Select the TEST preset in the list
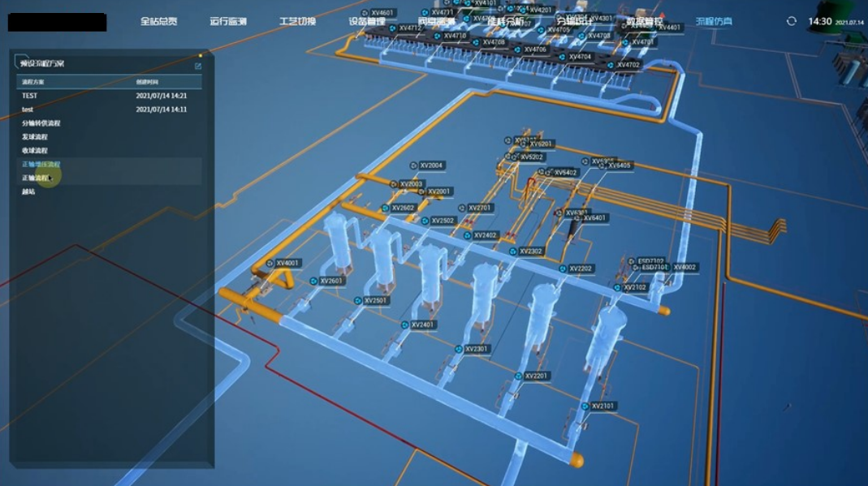 pos(30,96)
